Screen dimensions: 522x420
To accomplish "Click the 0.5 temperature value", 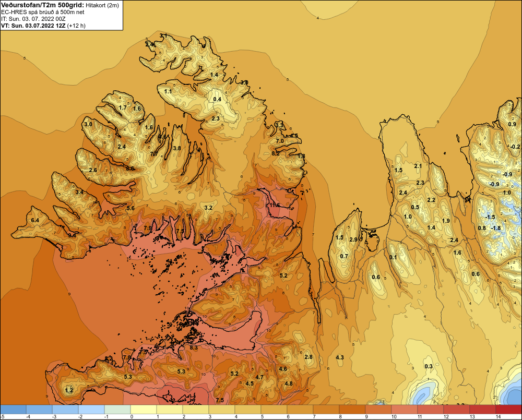I will point(415,207).
